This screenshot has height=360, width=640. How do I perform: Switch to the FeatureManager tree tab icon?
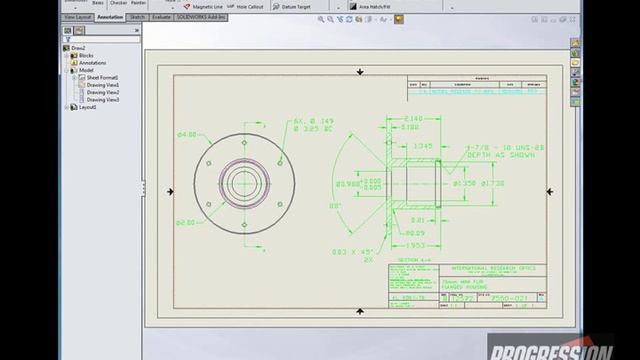68,30
